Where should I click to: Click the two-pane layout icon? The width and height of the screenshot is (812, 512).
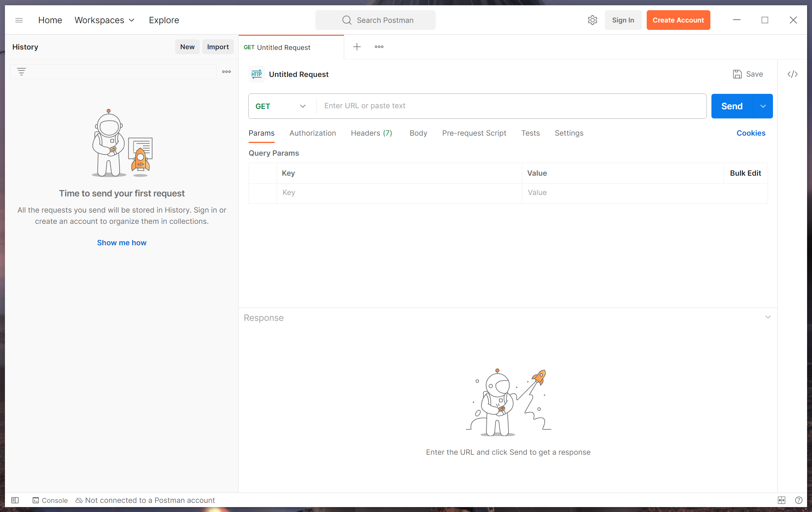point(781,500)
